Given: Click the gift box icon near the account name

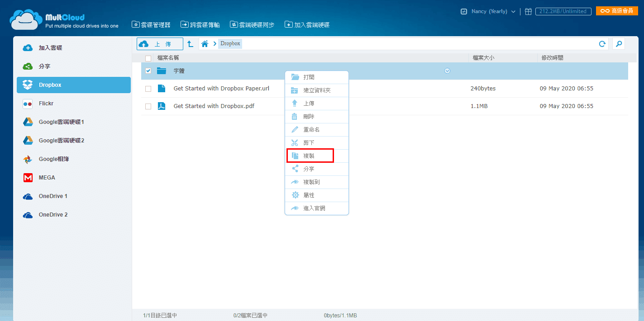Looking at the screenshot, I should (x=528, y=11).
